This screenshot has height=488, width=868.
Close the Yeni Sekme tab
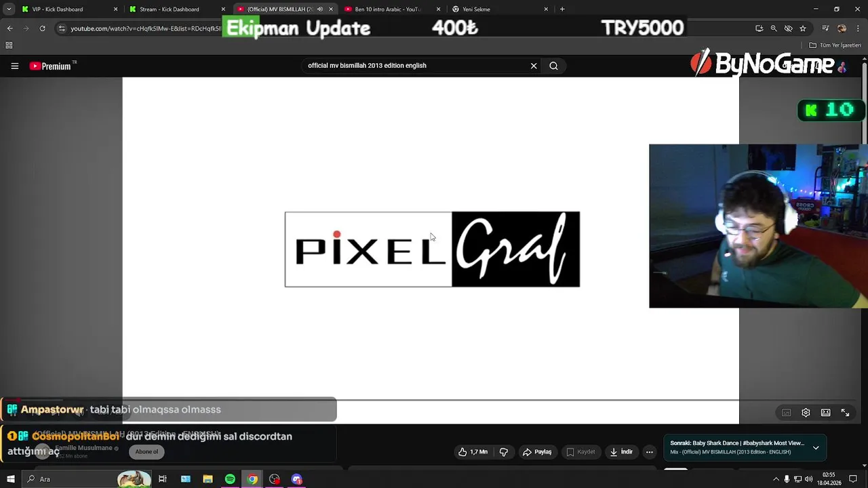(546, 9)
